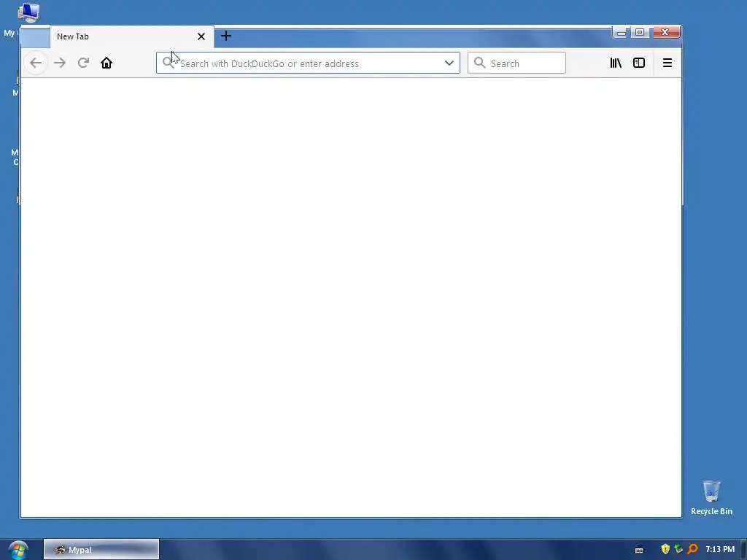Focus the DuckDuckGo address bar field

point(308,63)
